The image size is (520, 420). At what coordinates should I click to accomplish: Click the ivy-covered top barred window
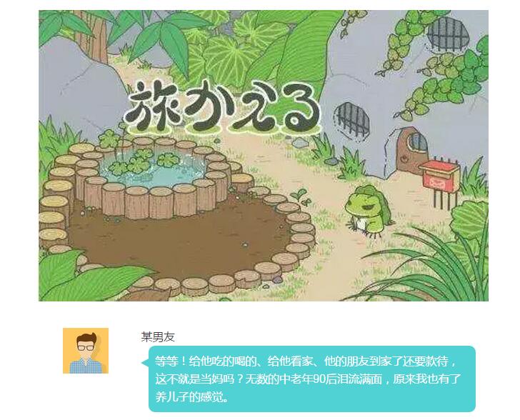(449, 34)
